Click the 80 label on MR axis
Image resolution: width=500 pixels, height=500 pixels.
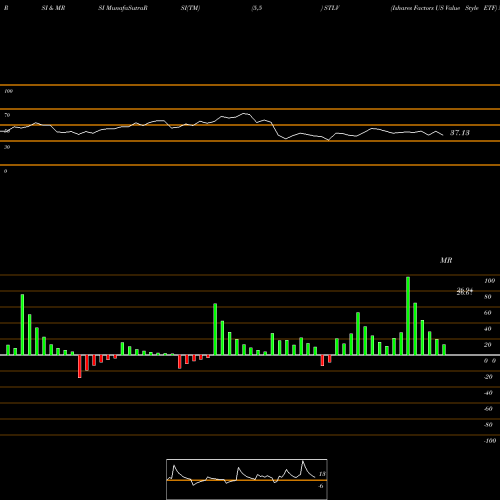(x=488, y=297)
